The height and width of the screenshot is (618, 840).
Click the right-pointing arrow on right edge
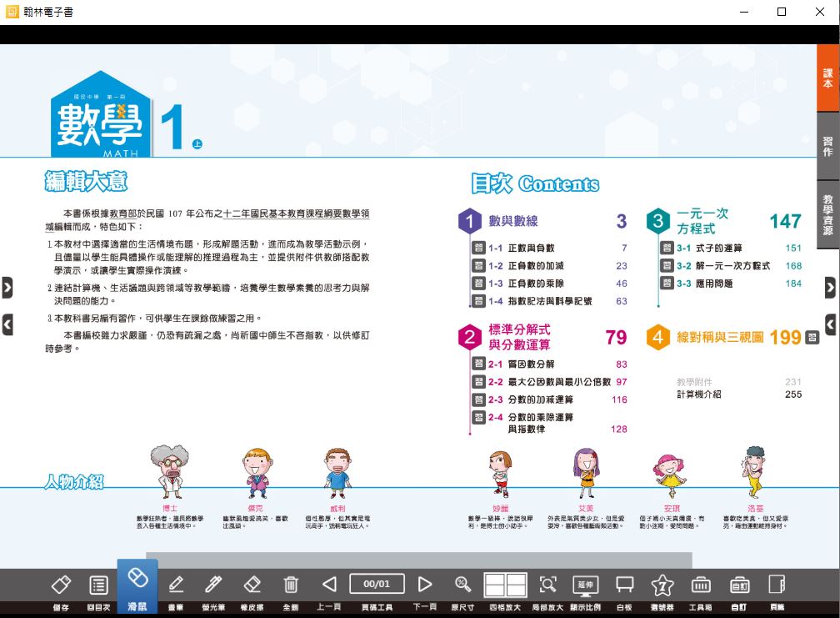[830, 288]
